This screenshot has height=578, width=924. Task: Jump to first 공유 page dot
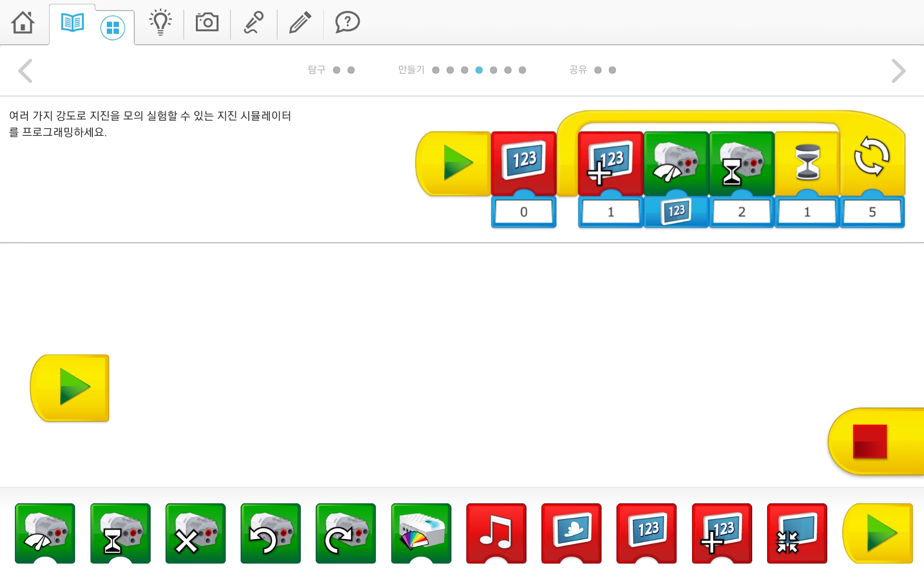pyautogui.click(x=598, y=70)
